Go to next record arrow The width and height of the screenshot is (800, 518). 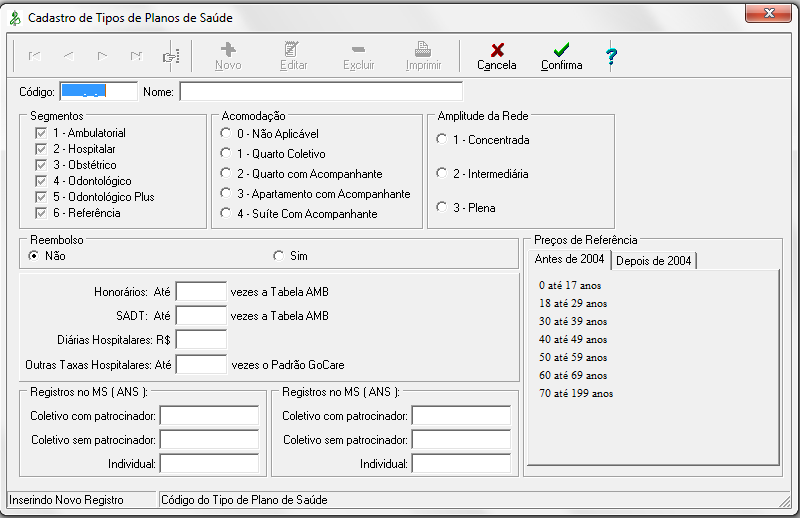(x=103, y=56)
